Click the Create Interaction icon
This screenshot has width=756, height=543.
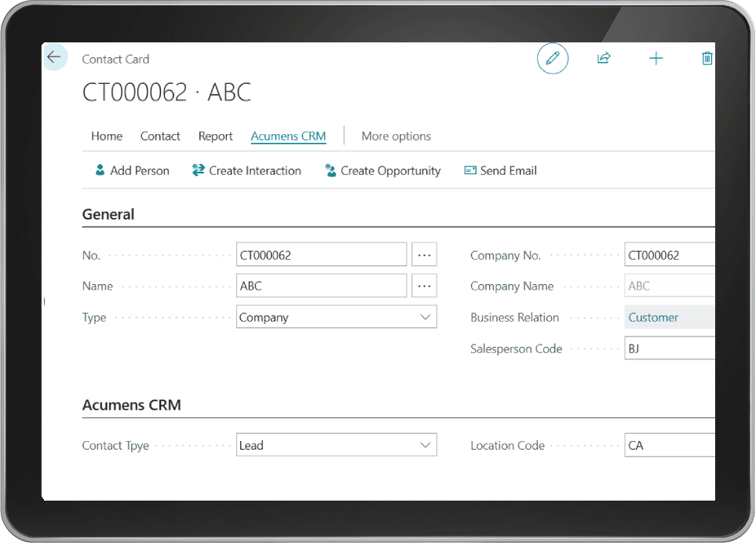coord(198,170)
